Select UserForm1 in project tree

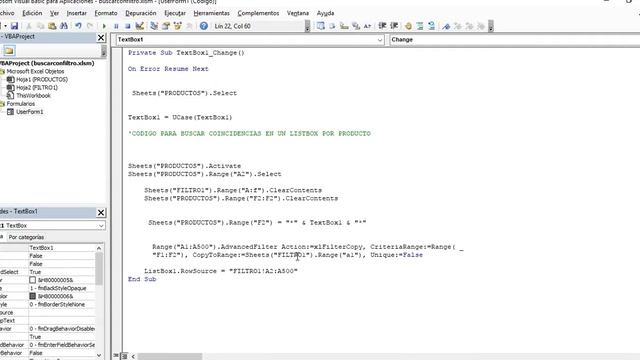pyautogui.click(x=29, y=112)
